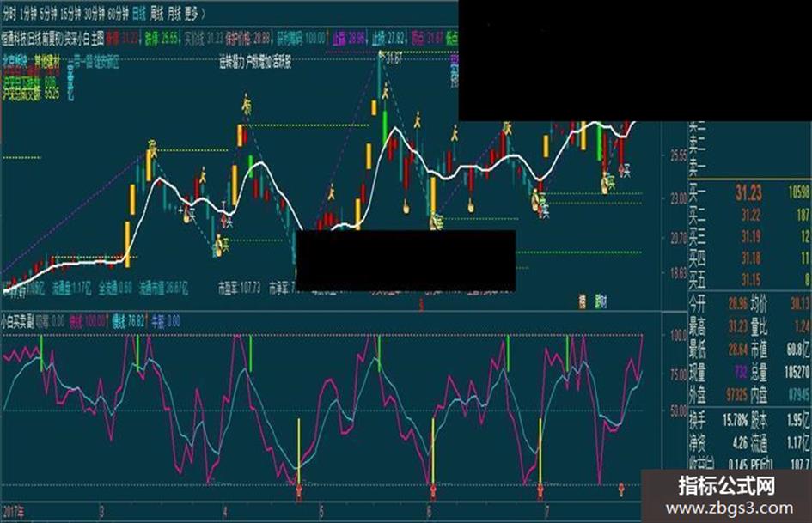Click the 买五 bid price 31.15

(x=750, y=280)
